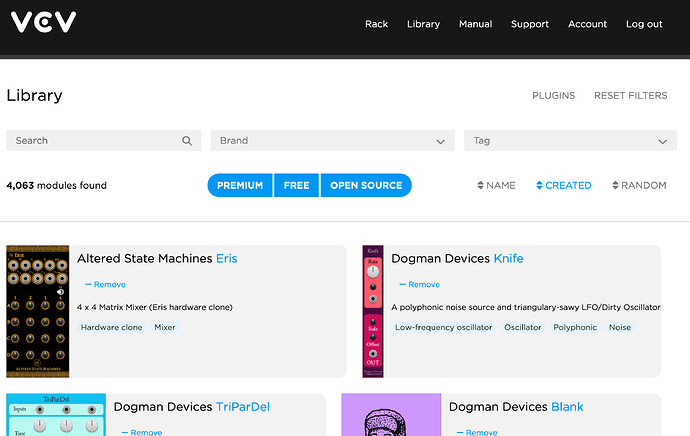The height and width of the screenshot is (436, 690).
Task: Sort modules in RANDOM order
Action: 639,185
